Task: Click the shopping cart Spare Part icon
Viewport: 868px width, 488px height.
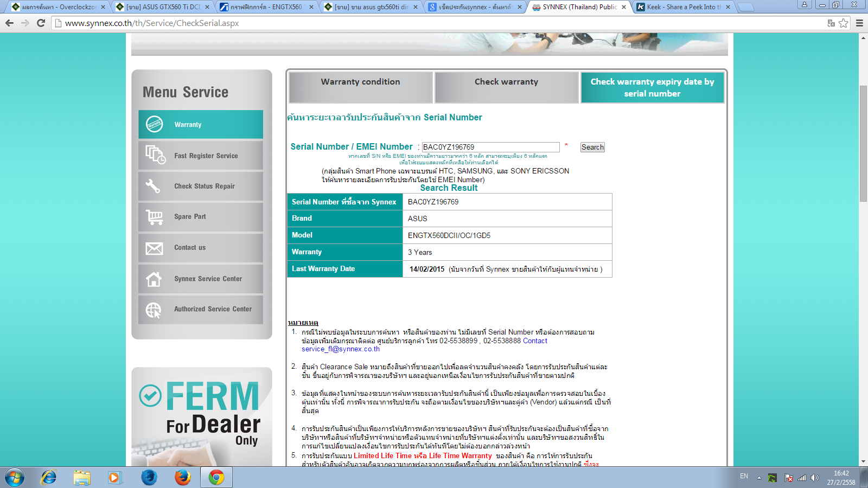Action: click(155, 217)
